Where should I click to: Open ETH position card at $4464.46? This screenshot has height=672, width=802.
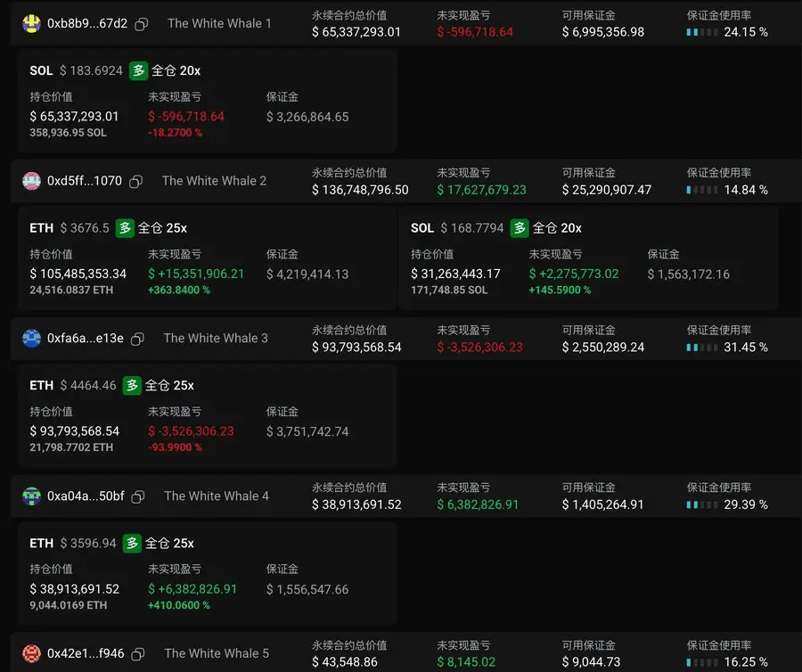(x=207, y=416)
